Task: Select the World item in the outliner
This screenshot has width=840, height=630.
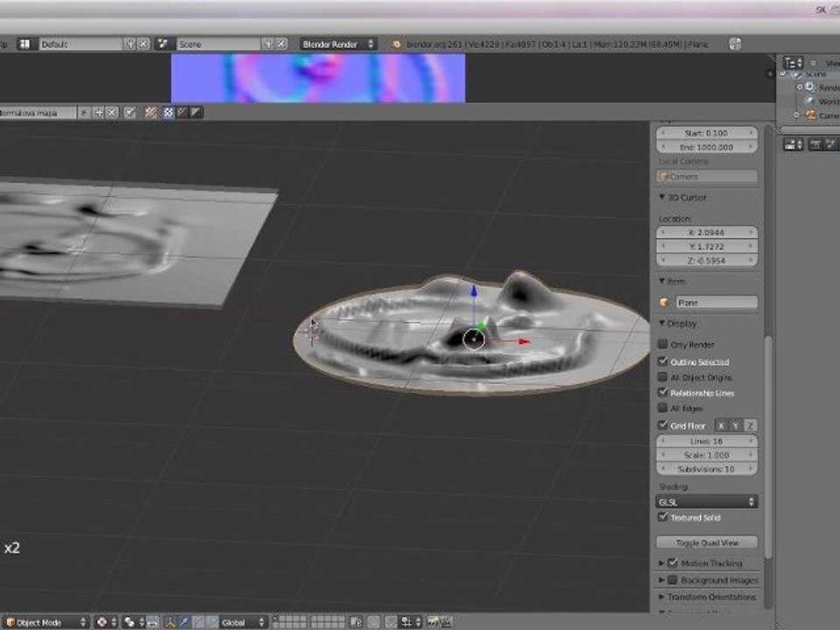Action: click(x=828, y=101)
